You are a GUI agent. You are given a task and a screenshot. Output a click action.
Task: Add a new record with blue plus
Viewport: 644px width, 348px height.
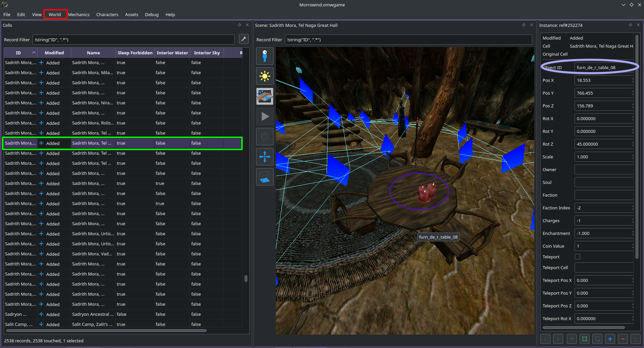click(610, 339)
